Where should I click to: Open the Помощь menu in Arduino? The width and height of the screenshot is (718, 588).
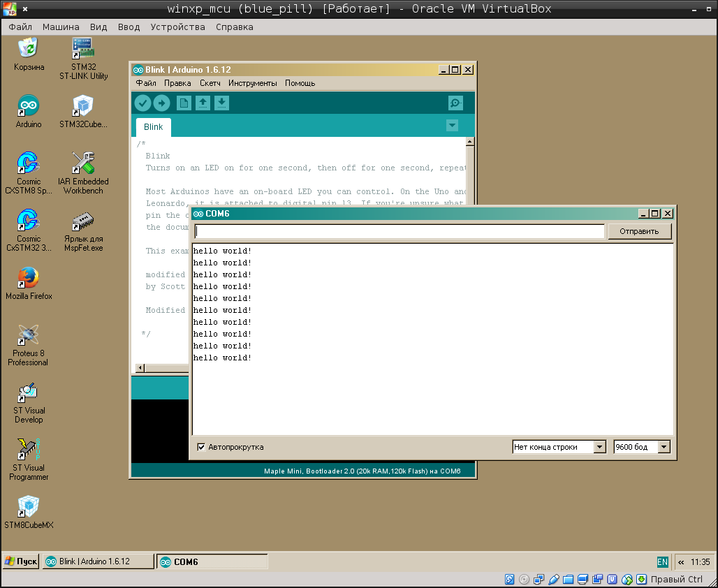point(300,83)
